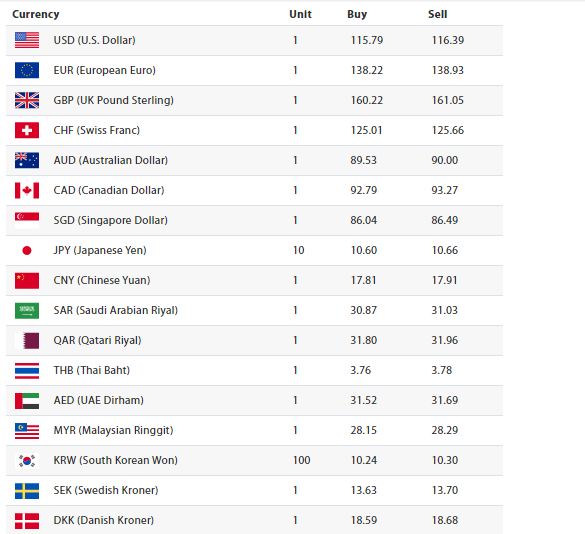
Task: Click the EUR buy rate 138.22
Action: point(367,70)
